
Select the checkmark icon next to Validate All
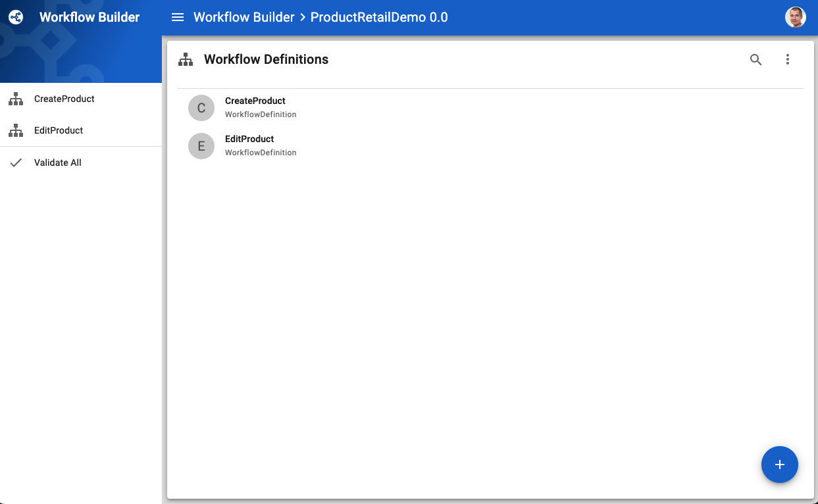[16, 162]
